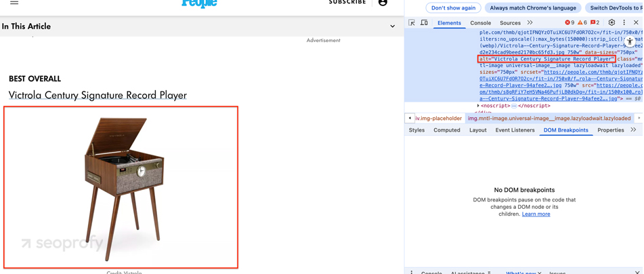
Task: Click the BEST OVERALL heading text
Action: coord(35,79)
